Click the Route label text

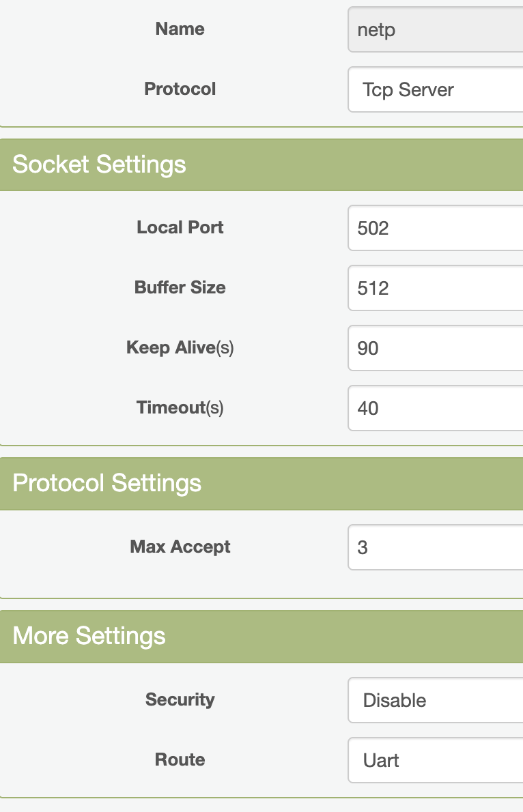click(180, 759)
